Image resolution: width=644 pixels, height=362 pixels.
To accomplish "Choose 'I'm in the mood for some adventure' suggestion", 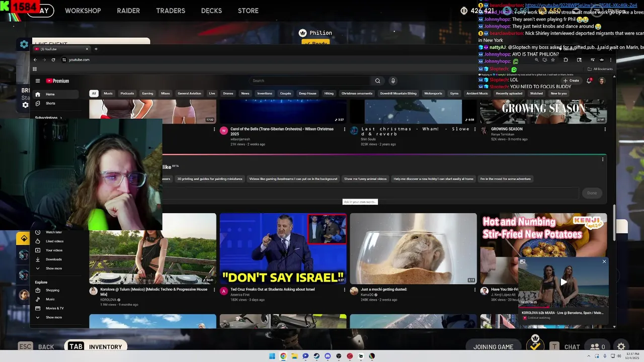I will click(x=505, y=179).
